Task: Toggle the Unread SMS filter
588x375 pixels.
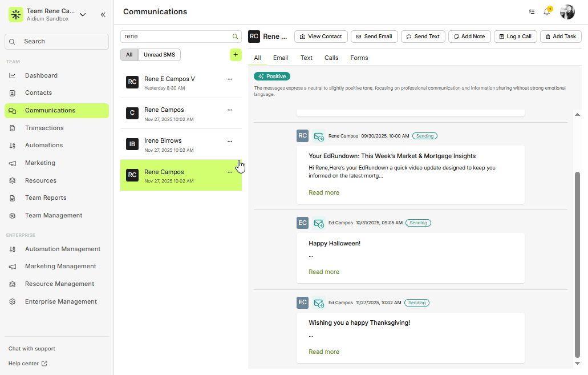Action: 159,55
